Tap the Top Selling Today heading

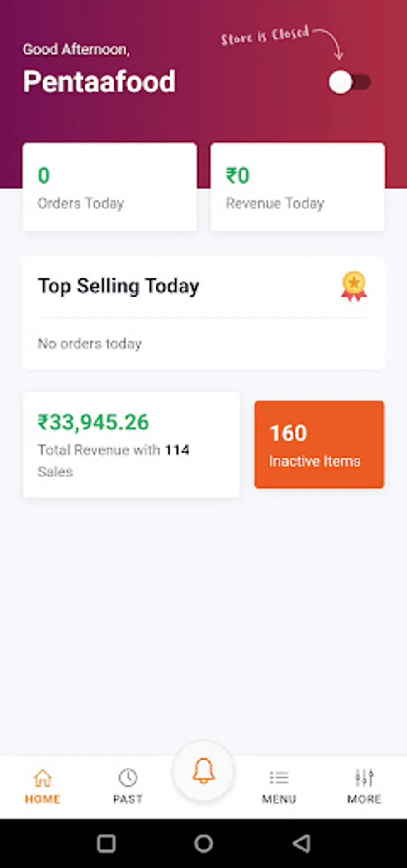click(x=118, y=286)
